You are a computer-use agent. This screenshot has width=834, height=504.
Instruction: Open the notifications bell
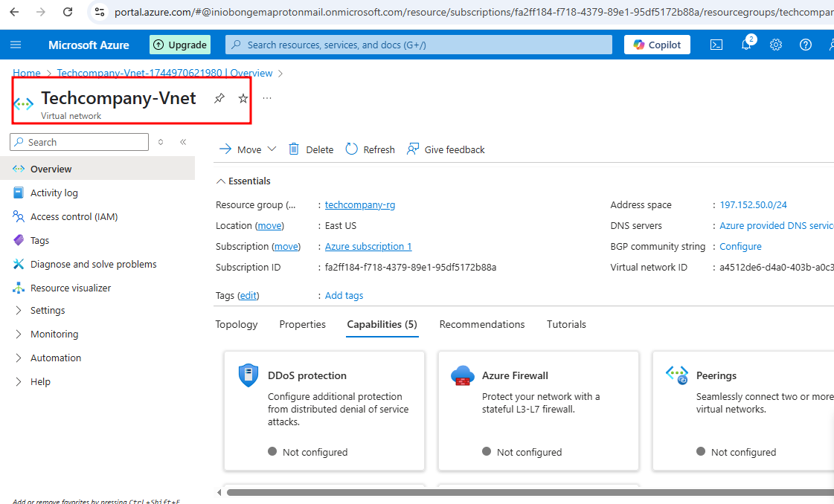(746, 45)
